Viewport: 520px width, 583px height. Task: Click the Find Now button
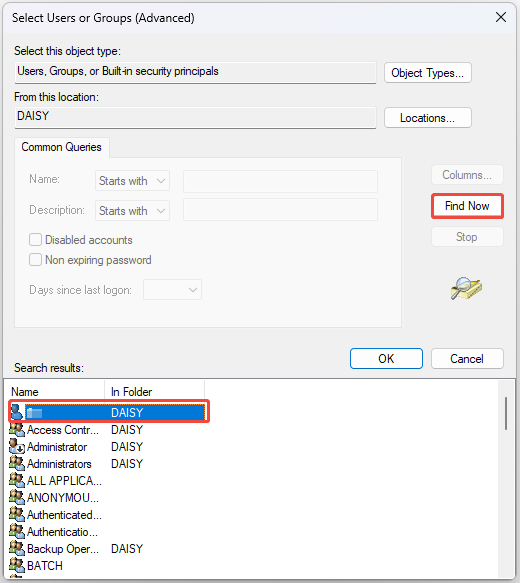(x=467, y=206)
